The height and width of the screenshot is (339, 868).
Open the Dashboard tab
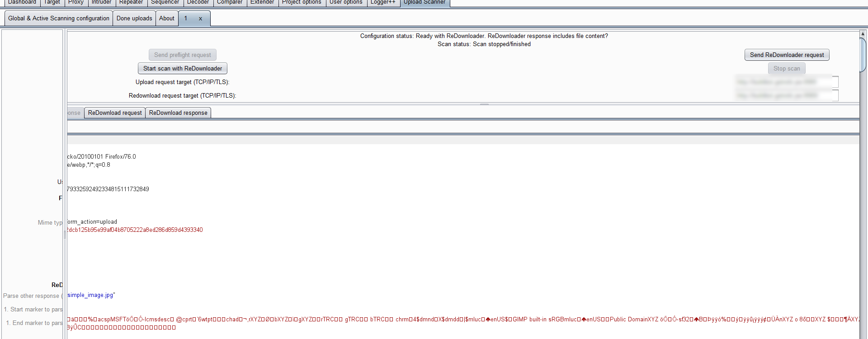(x=22, y=3)
